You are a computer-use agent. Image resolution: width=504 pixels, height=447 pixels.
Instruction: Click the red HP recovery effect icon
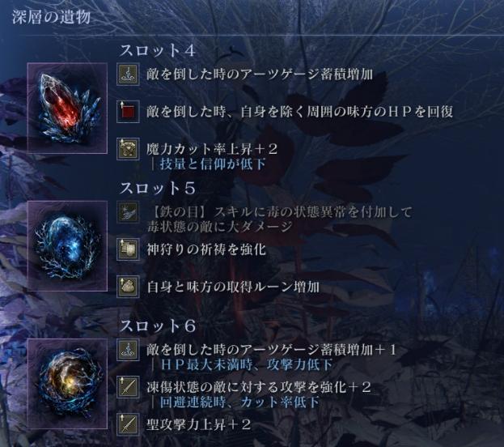click(x=128, y=112)
